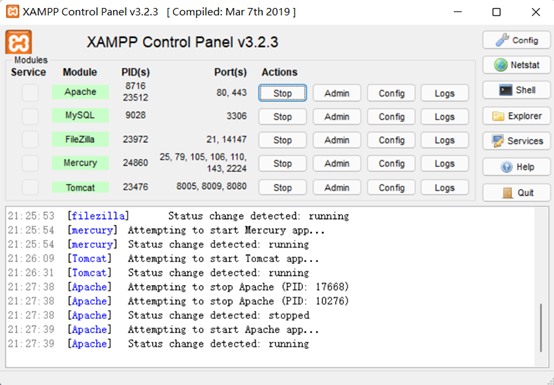Open the Help button
The height and width of the screenshot is (385, 554).
tap(516, 167)
